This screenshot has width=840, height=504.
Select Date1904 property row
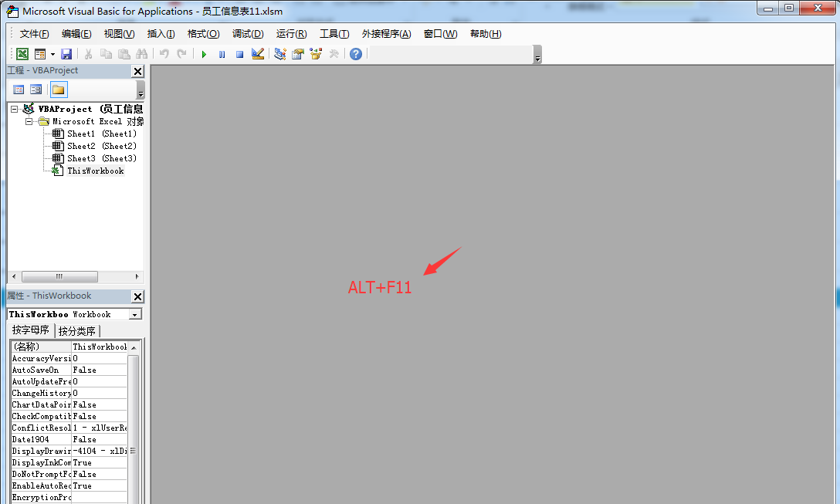[69, 440]
